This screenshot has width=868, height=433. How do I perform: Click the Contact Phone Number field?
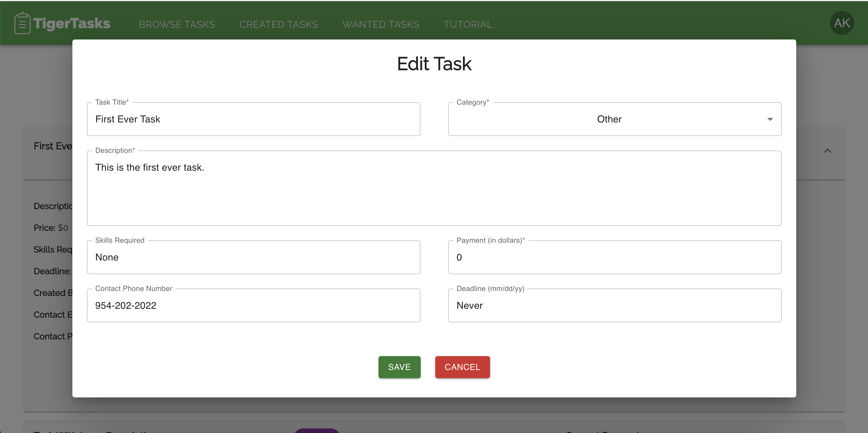tap(253, 306)
